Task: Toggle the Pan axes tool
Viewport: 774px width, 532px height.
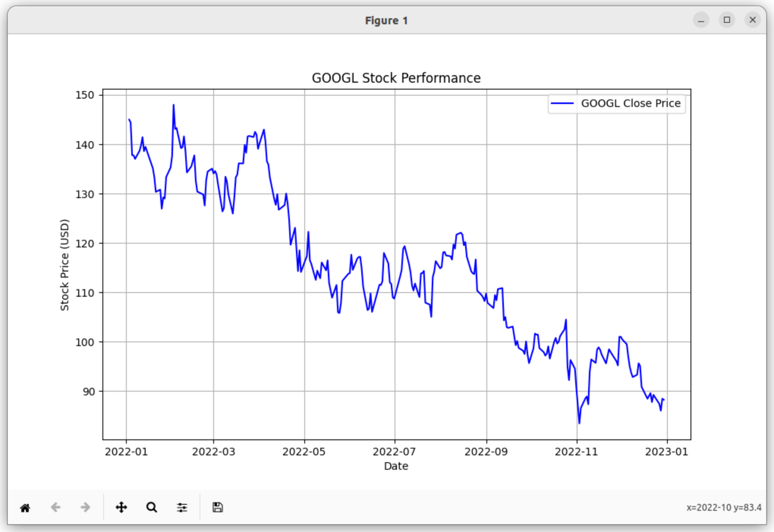Action: coord(121,507)
